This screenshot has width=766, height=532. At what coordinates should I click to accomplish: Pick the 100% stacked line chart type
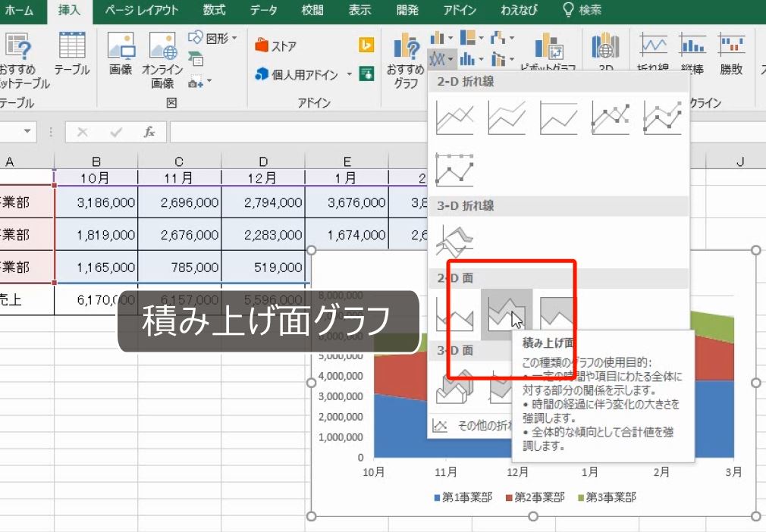tap(558, 117)
